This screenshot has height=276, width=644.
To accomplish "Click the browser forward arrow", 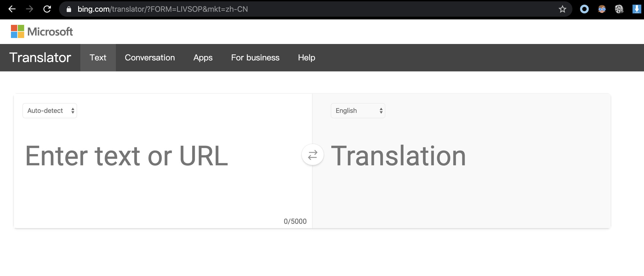I will tap(30, 9).
